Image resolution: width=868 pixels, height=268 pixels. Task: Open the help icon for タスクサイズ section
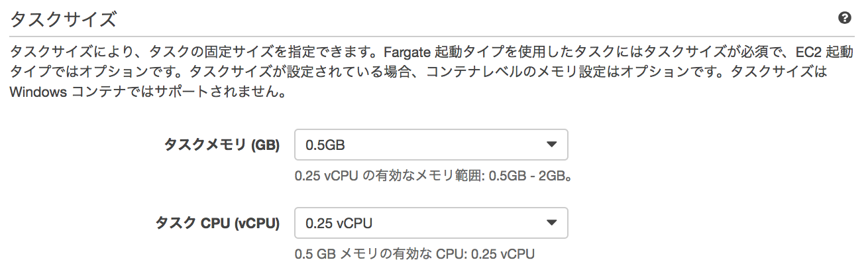pos(844,18)
